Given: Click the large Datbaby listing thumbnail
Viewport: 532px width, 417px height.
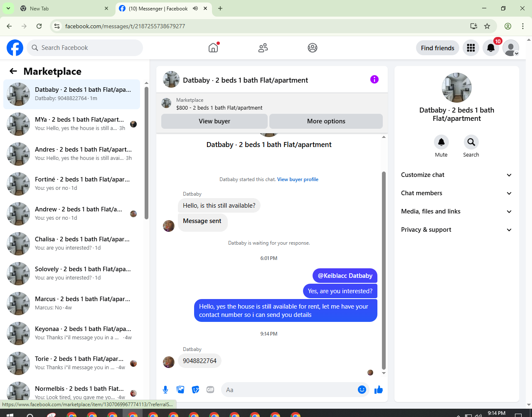Looking at the screenshot, I should [x=457, y=88].
